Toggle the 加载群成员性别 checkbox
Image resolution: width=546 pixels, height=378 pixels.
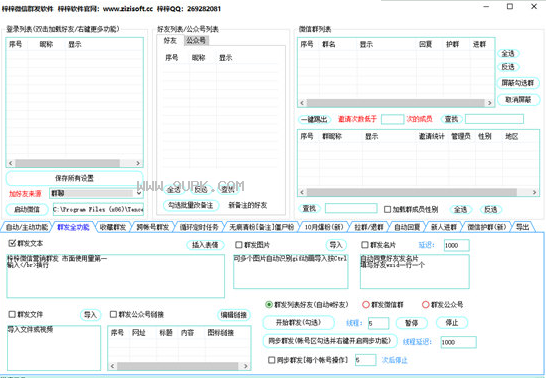(387, 209)
